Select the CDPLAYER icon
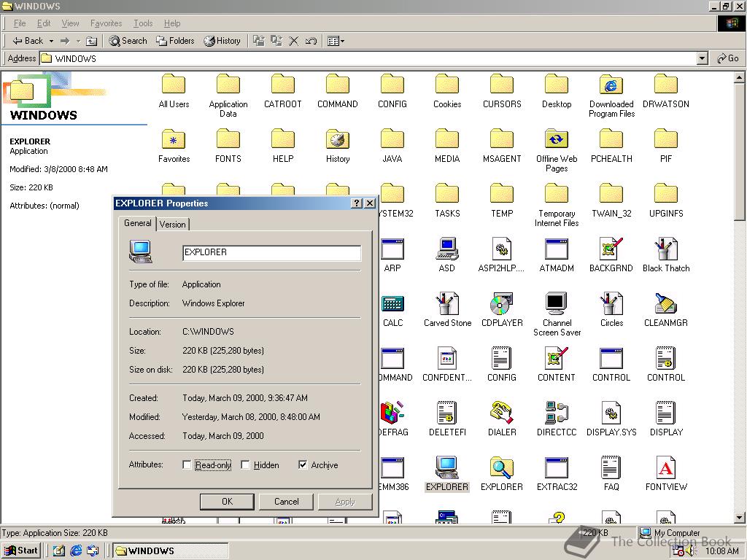The width and height of the screenshot is (747, 560). tap(501, 304)
